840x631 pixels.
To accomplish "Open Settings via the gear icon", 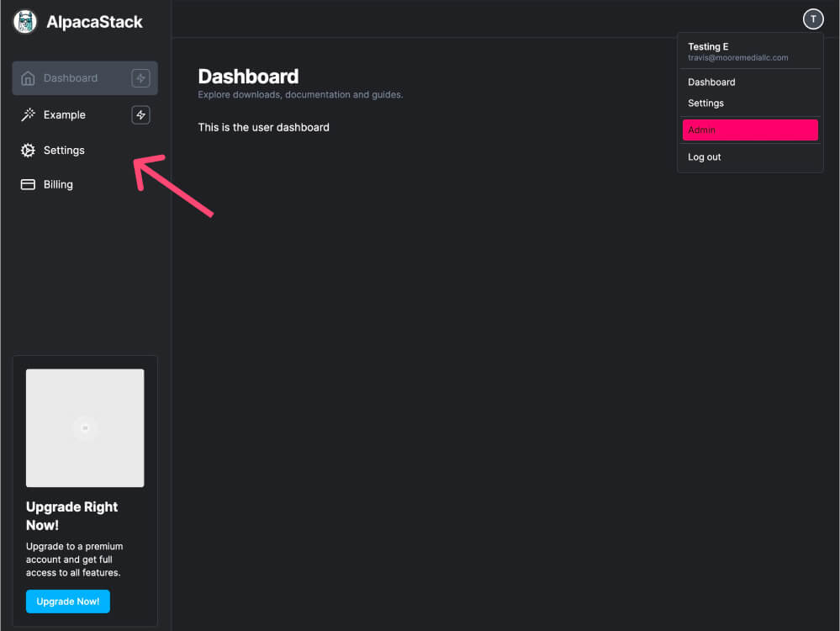I will click(x=28, y=150).
